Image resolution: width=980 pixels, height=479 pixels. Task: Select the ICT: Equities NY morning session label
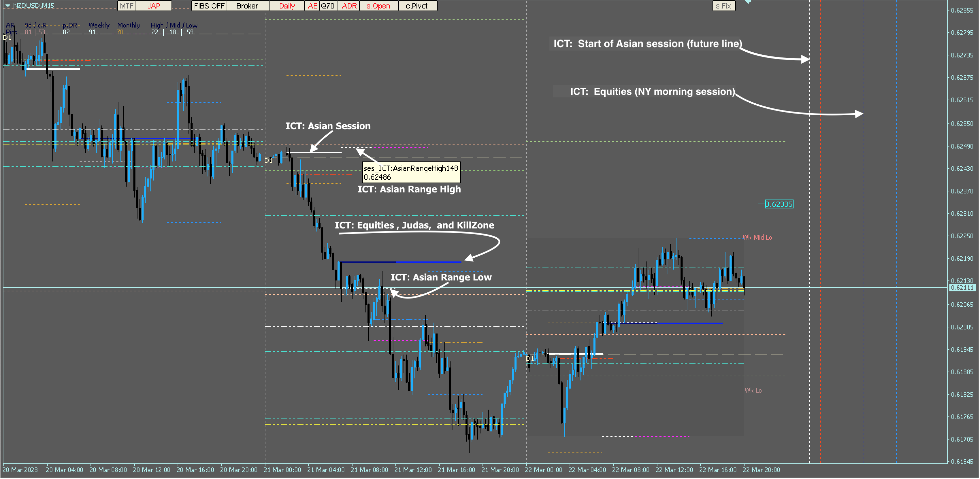click(x=653, y=91)
